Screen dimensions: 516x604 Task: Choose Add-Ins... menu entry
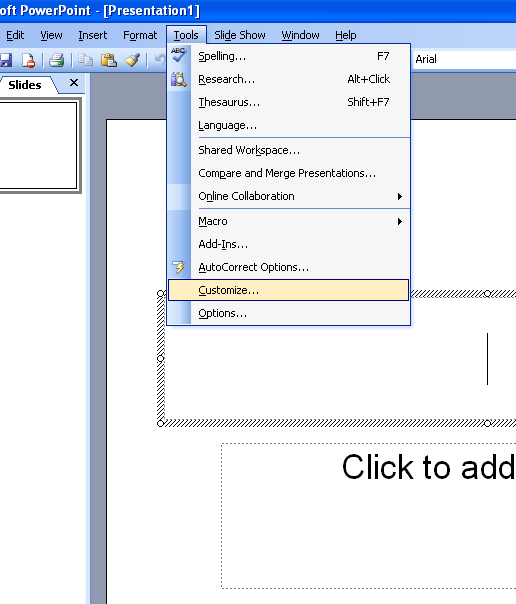[x=288, y=244]
